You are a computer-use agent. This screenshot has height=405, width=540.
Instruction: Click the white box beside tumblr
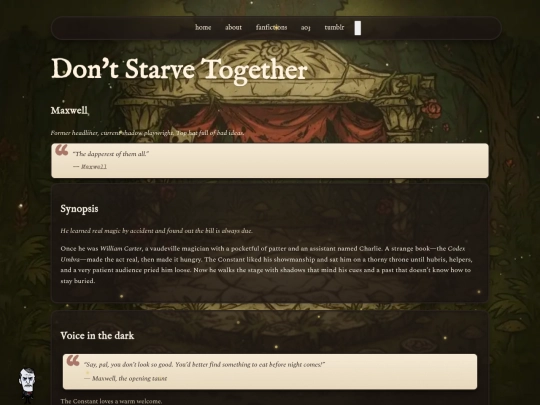(358, 28)
